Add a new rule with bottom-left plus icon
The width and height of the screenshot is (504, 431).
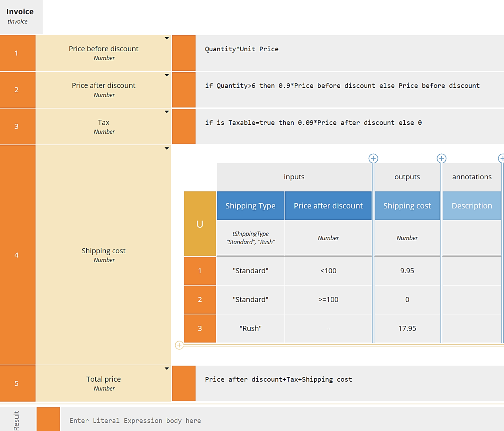click(x=179, y=345)
